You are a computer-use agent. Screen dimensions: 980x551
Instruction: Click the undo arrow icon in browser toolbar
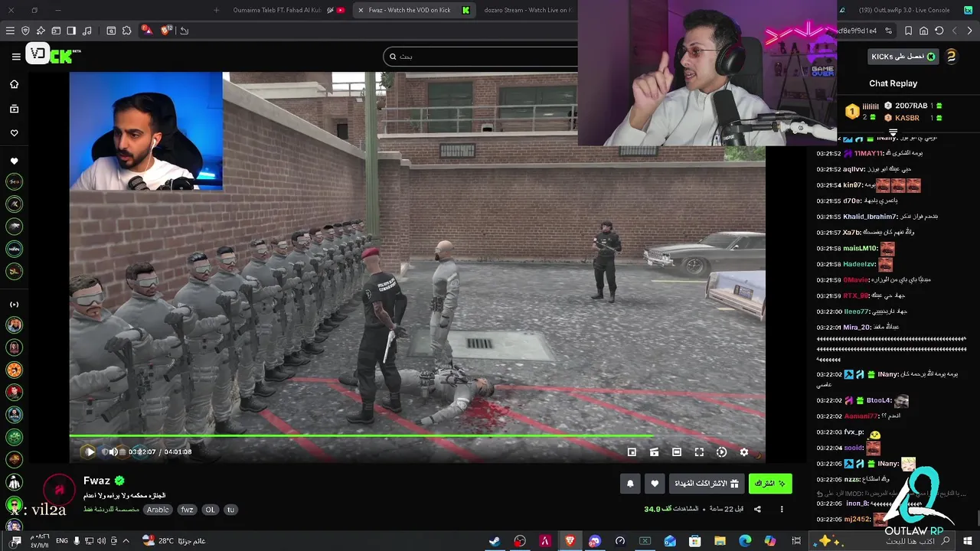point(185,31)
